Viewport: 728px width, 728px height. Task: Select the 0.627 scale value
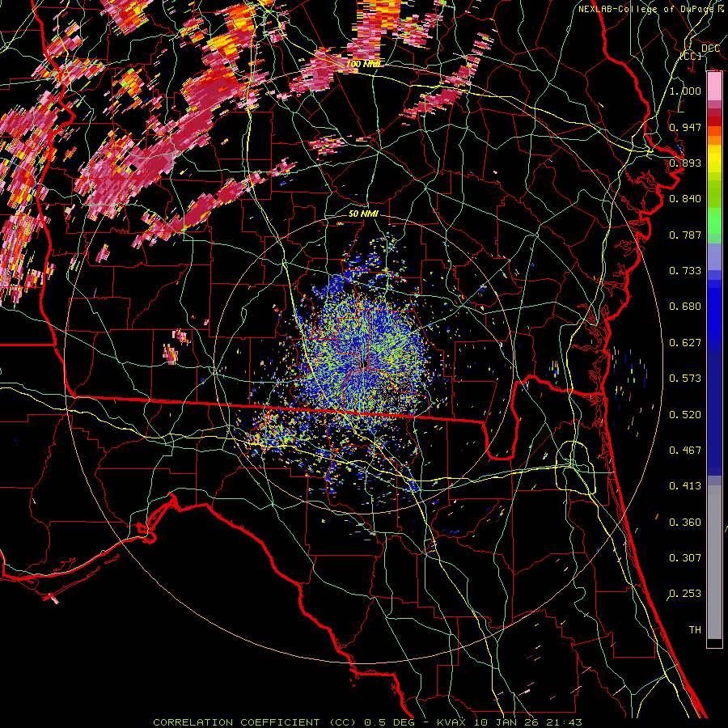685,343
